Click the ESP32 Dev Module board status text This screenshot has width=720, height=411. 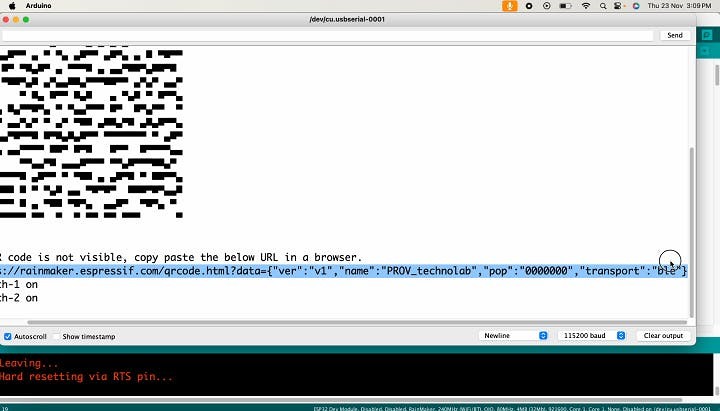point(512,408)
